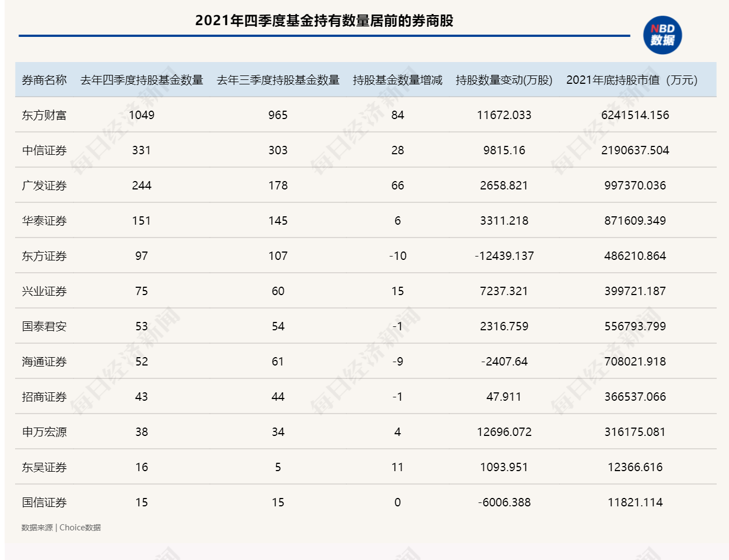The height and width of the screenshot is (560, 729).
Task: Click the value 178 for 广发证券
Action: point(278,186)
